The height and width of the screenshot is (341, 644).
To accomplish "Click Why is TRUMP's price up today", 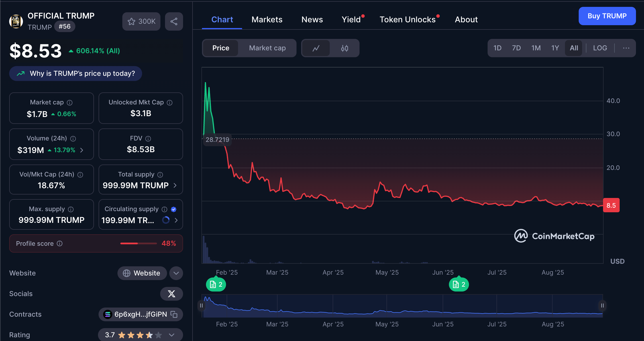I will click(76, 74).
